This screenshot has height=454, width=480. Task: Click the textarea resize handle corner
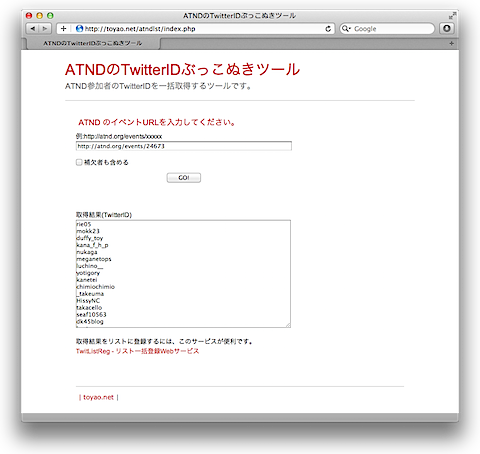(288, 325)
